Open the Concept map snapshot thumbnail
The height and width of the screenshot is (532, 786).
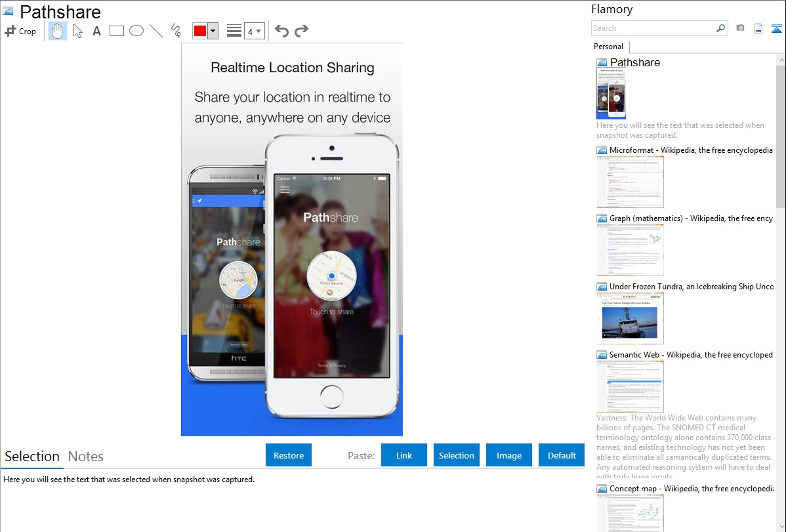630,514
